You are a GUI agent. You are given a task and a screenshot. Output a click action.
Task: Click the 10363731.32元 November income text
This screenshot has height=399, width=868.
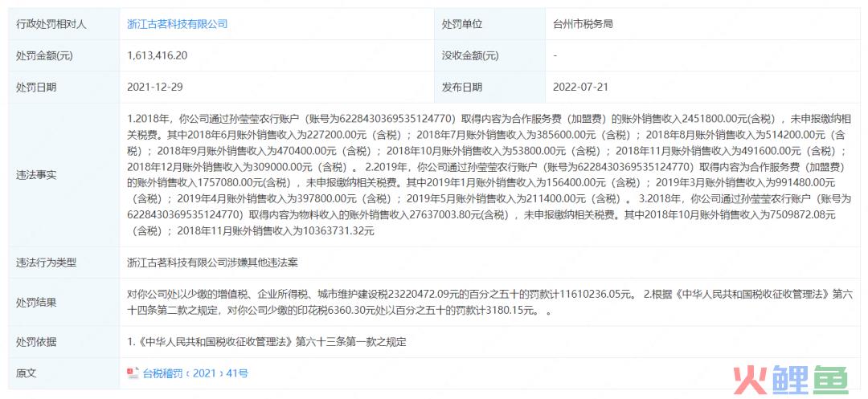pyautogui.click(x=339, y=231)
